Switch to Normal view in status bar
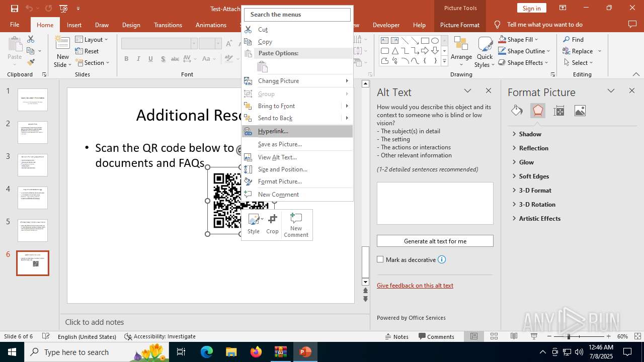This screenshot has width=644, height=362. point(474,336)
